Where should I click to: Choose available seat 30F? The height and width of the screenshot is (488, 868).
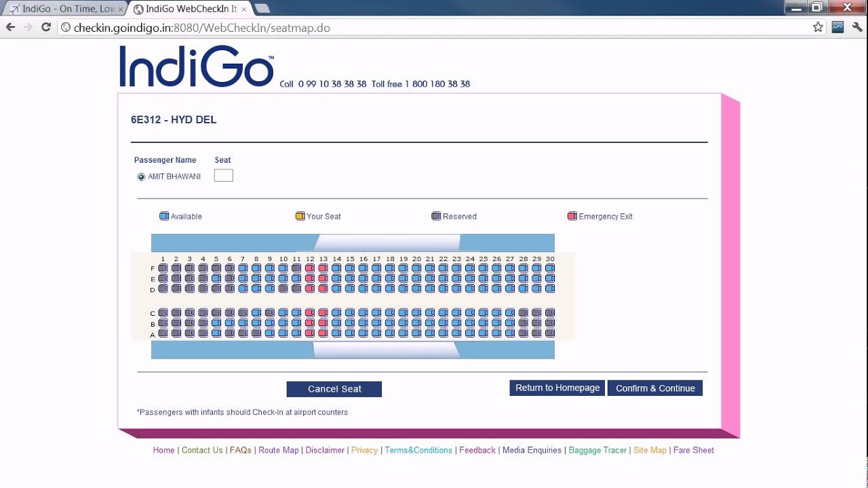550,268
